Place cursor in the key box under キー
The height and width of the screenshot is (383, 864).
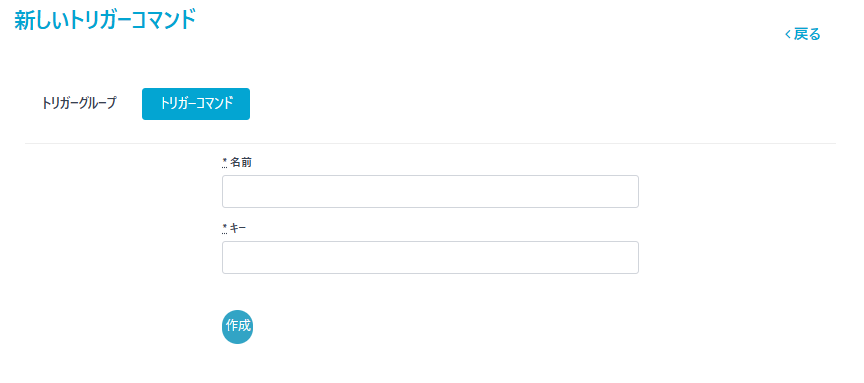pos(430,257)
